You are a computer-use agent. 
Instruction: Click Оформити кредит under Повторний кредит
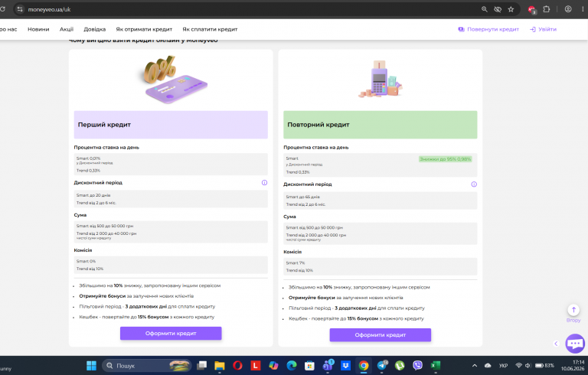(x=381, y=335)
